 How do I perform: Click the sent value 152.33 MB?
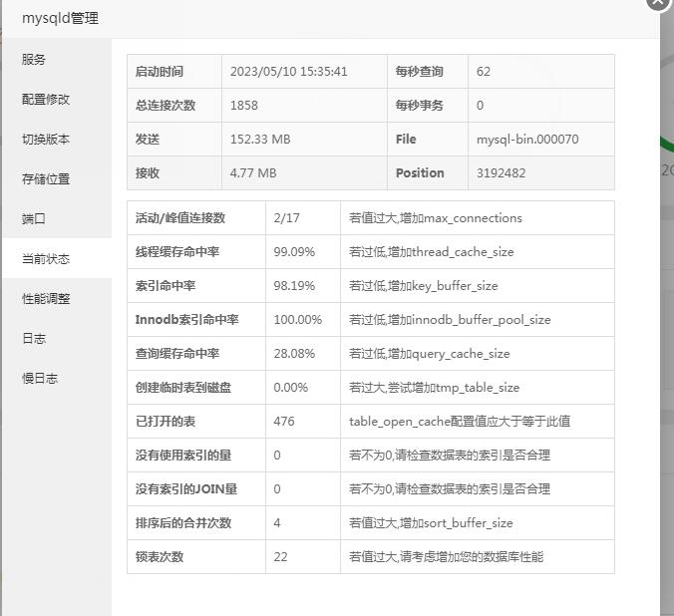coord(260,140)
